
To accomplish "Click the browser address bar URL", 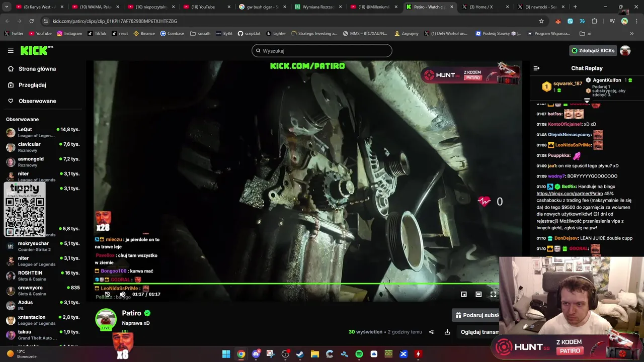I will (x=115, y=21).
